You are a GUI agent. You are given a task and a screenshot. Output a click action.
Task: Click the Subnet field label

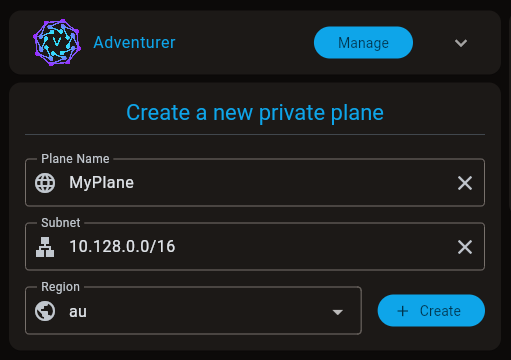[x=61, y=223]
